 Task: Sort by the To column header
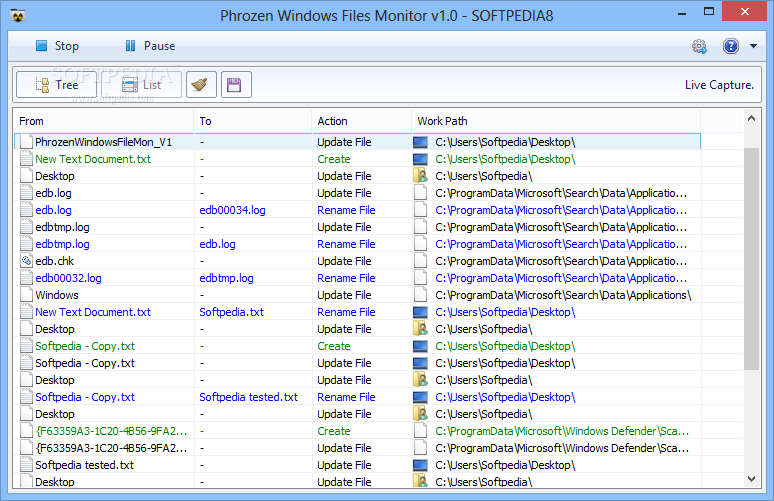[253, 121]
